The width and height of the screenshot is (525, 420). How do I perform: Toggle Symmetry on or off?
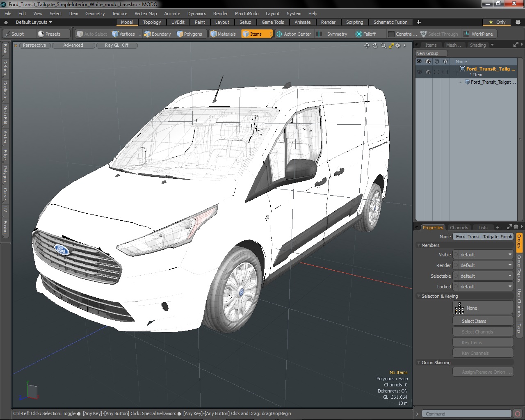click(333, 34)
